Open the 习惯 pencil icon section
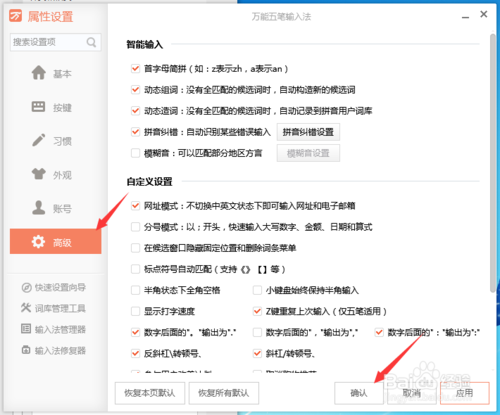The width and height of the screenshot is (500, 415). point(38,140)
